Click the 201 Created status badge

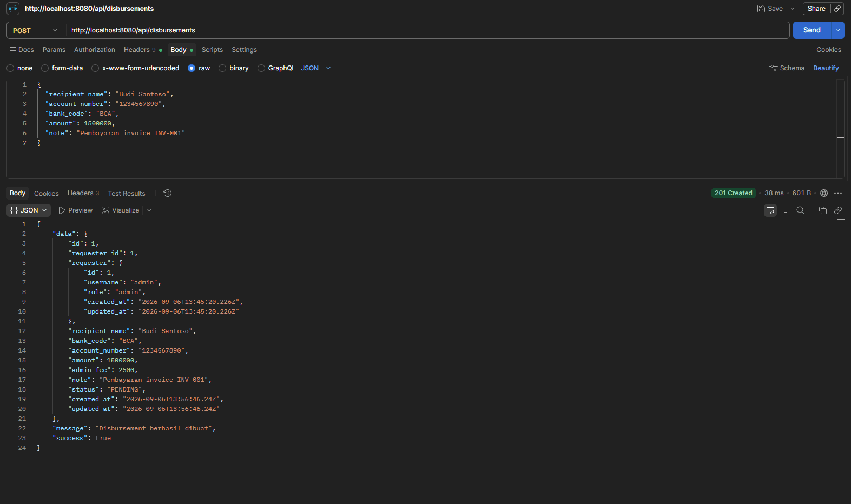pyautogui.click(x=734, y=193)
